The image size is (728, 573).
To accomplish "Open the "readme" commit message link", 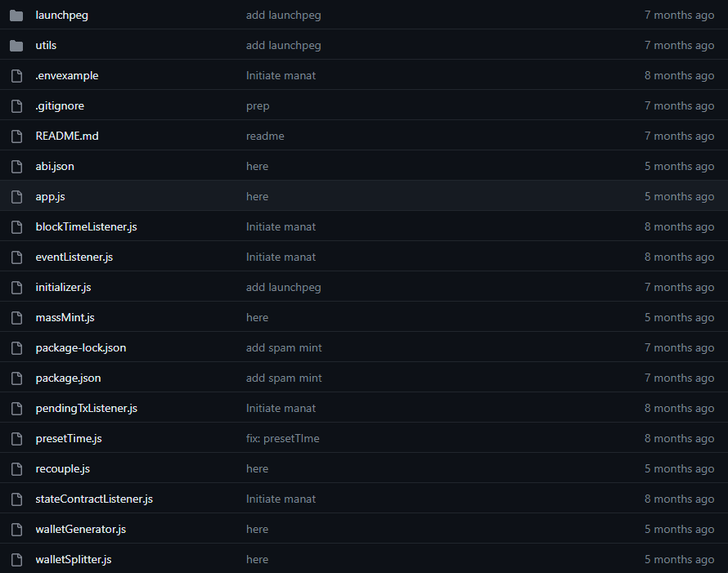I will coord(265,137).
